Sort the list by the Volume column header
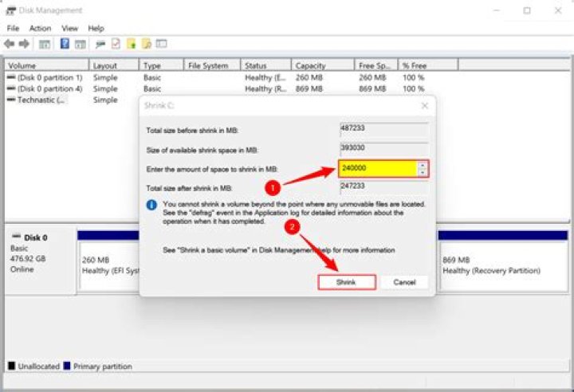This screenshot has width=574, height=392. click(45, 65)
